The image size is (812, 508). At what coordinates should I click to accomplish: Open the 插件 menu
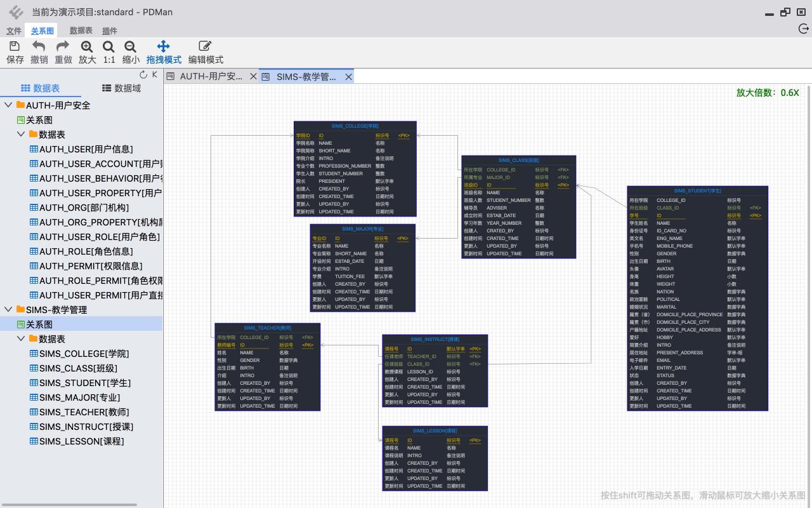click(x=110, y=30)
